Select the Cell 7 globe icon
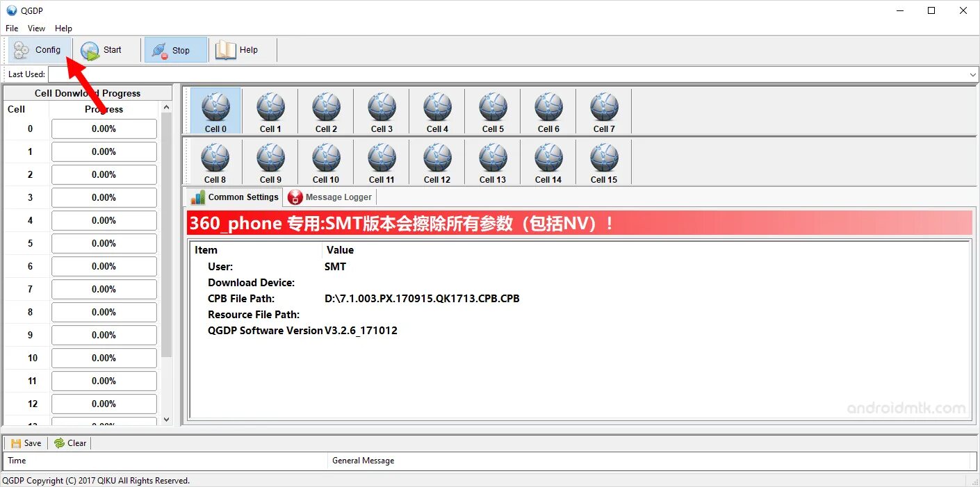This screenshot has width=980, height=487. (x=603, y=106)
